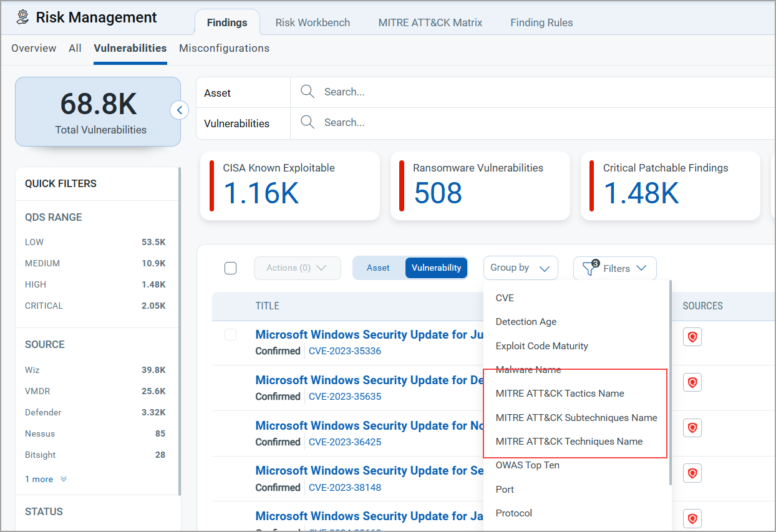Click source icon for CVE-2023-35336 row
Viewport: 776px width, 532px height.
click(692, 337)
